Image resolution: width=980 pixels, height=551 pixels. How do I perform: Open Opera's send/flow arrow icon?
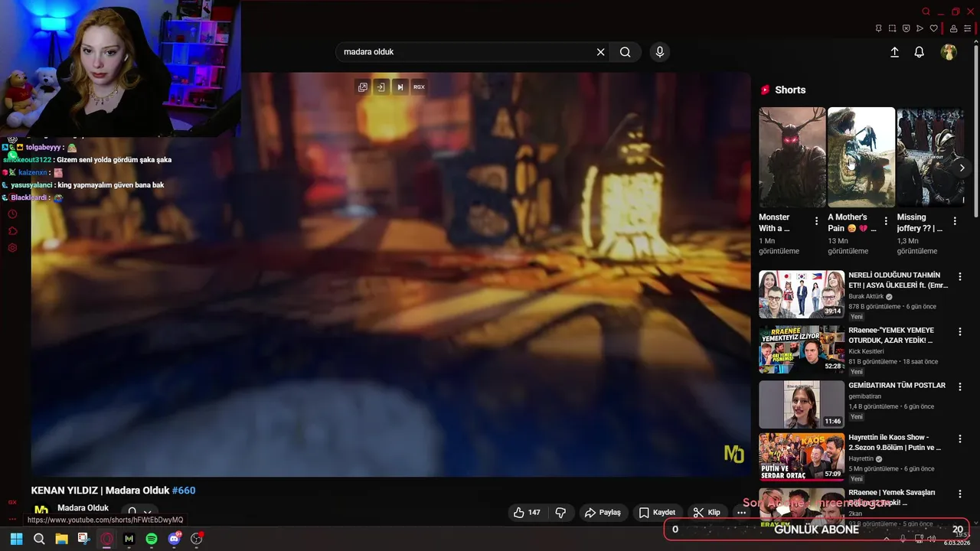pos(920,28)
